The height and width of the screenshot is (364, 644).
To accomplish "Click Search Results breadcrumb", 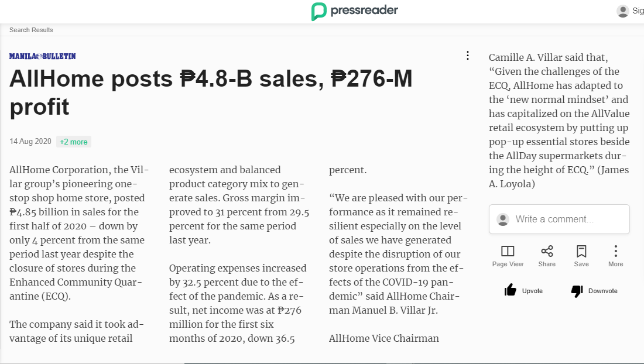I will 31,30.
